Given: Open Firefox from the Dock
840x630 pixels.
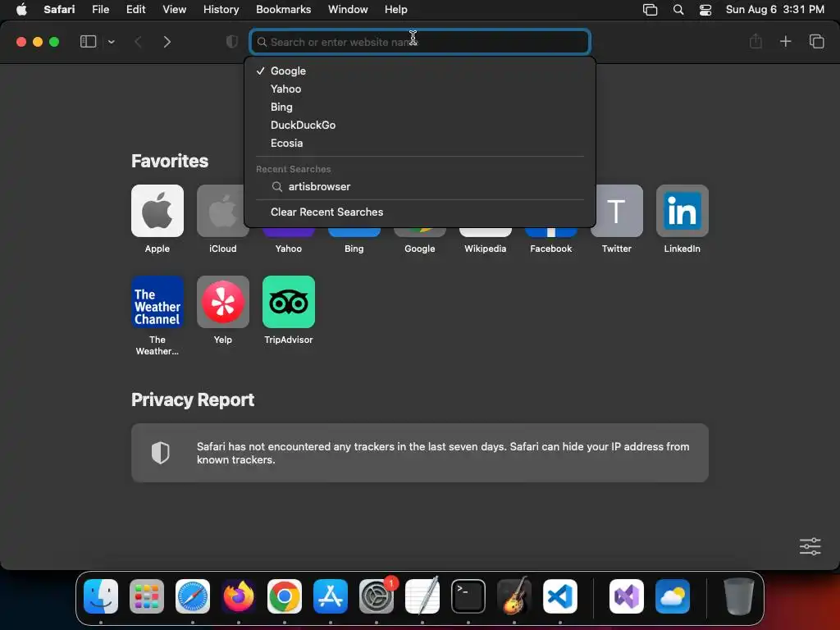Looking at the screenshot, I should pos(239,596).
